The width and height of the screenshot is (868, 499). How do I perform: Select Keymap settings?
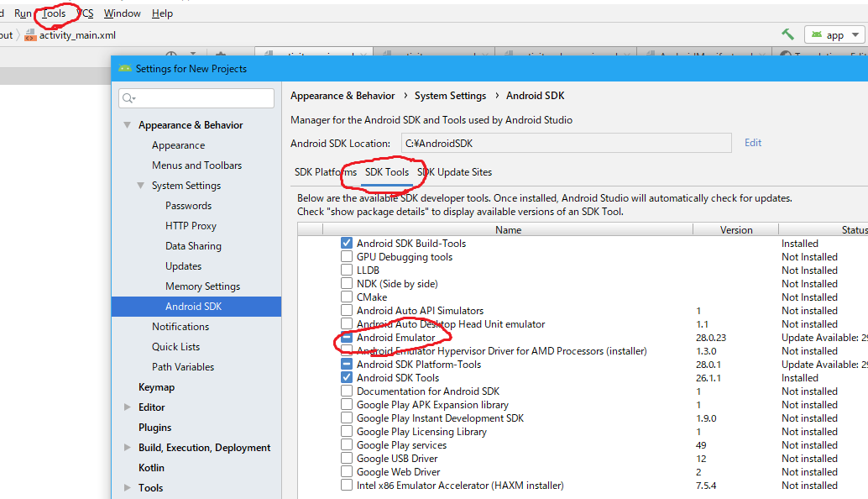pos(156,387)
